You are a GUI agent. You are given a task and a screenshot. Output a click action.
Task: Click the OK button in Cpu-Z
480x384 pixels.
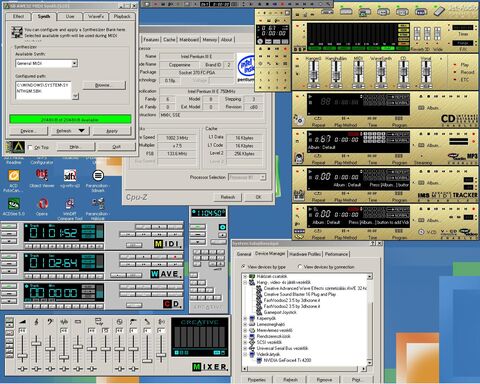click(x=258, y=197)
